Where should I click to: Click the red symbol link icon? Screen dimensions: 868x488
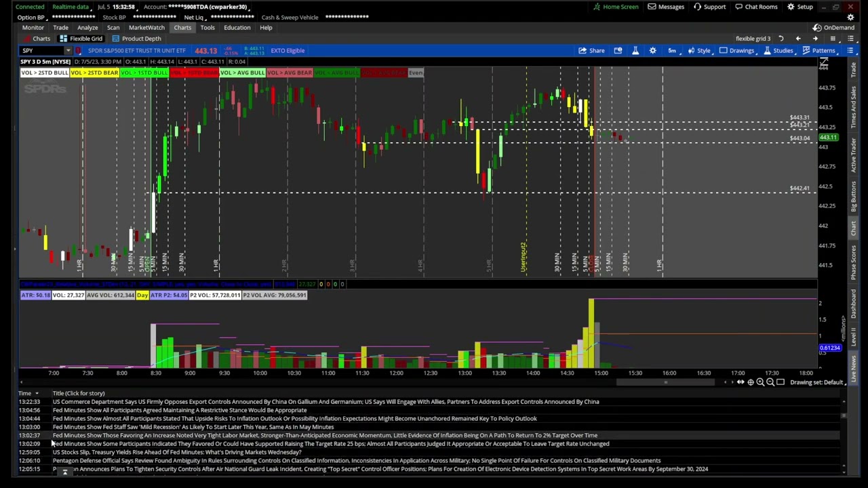click(79, 51)
